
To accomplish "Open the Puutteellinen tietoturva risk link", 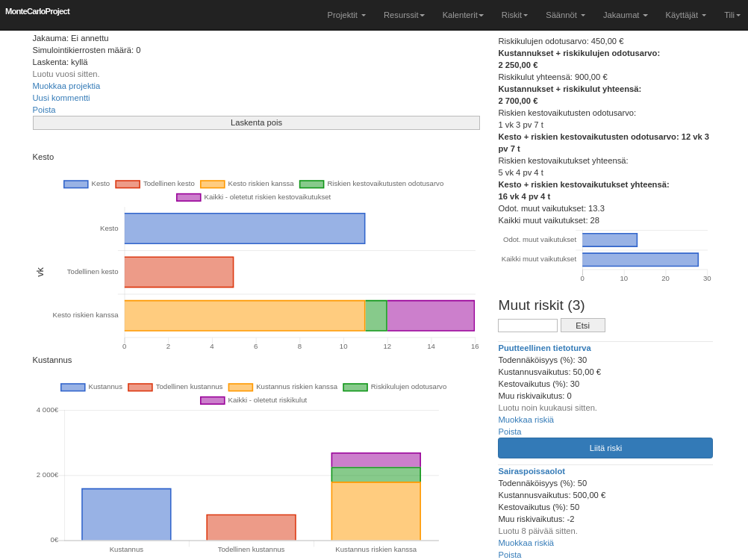I will tap(544, 348).
